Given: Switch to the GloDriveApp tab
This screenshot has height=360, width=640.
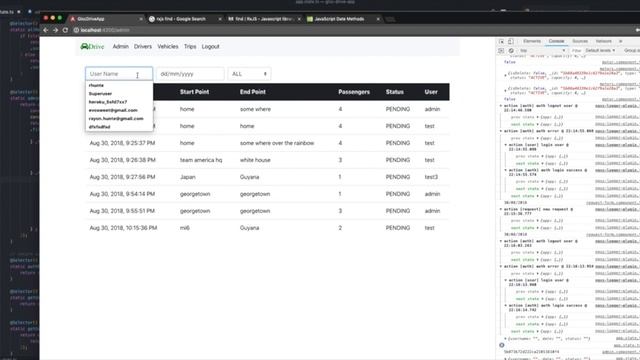Looking at the screenshot, I should click(105, 19).
